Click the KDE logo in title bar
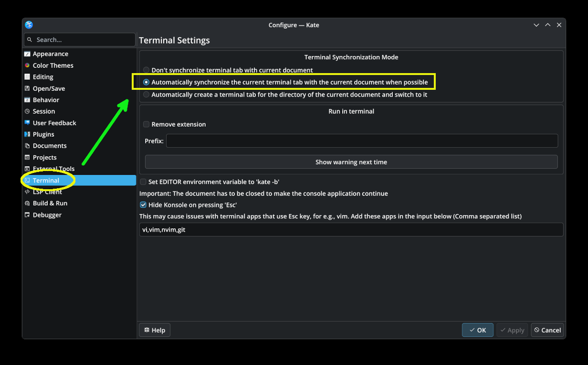Screen dimensions: 588x365 coord(29,25)
